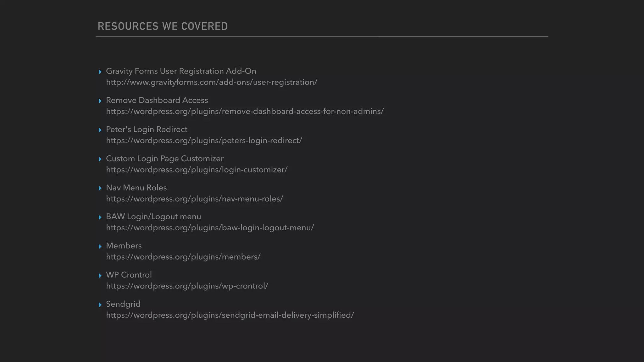Click the bullet arrow beside Members

[x=100, y=247]
